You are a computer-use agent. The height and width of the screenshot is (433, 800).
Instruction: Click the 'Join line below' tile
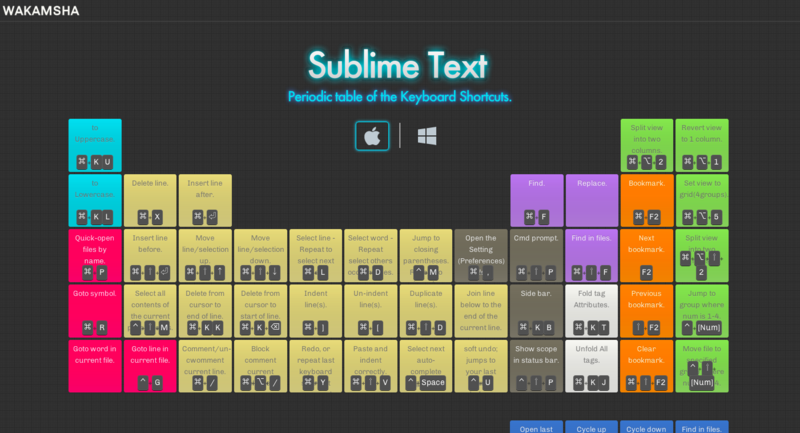click(x=481, y=311)
